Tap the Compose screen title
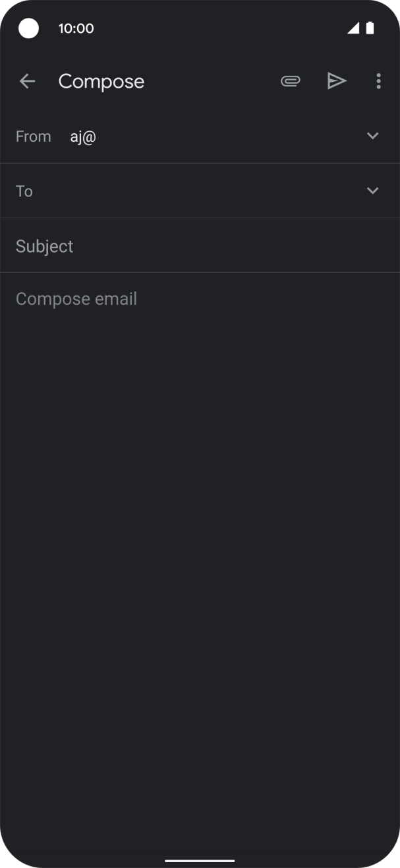 pyautogui.click(x=101, y=81)
